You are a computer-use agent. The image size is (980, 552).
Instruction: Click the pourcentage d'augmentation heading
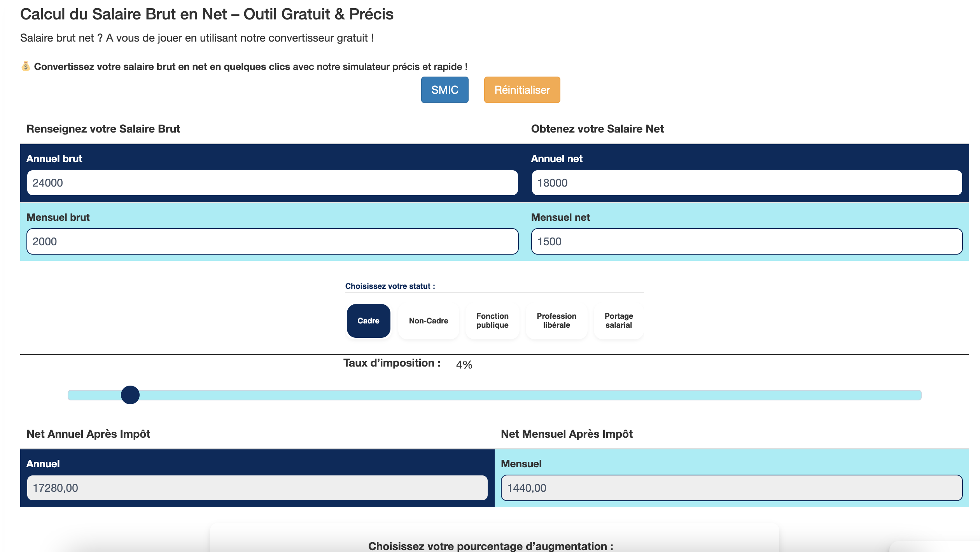pos(490,546)
